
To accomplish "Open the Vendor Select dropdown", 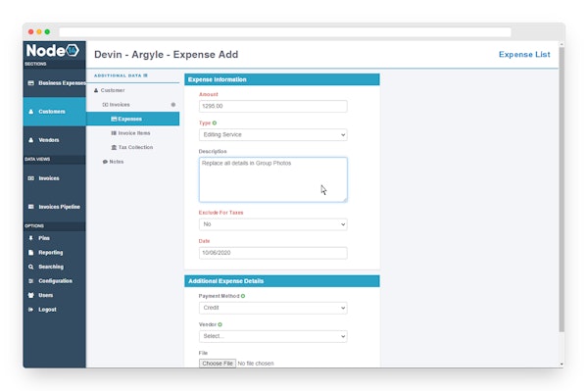I will [273, 336].
